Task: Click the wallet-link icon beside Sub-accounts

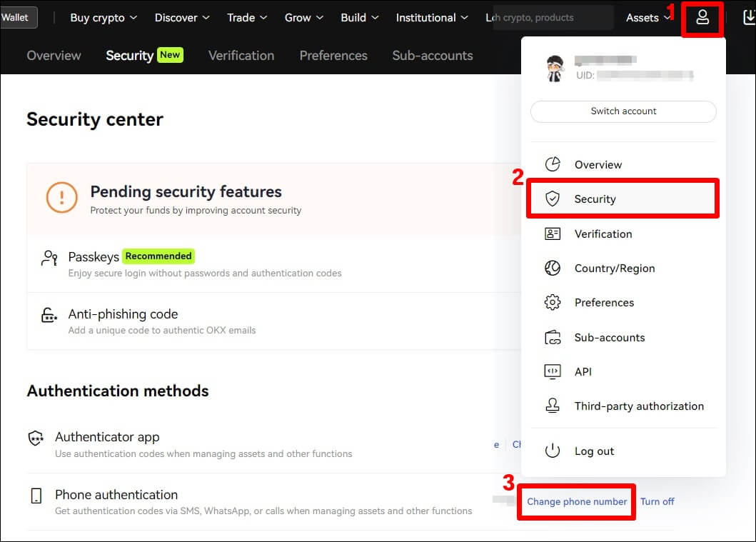Action: (x=553, y=338)
